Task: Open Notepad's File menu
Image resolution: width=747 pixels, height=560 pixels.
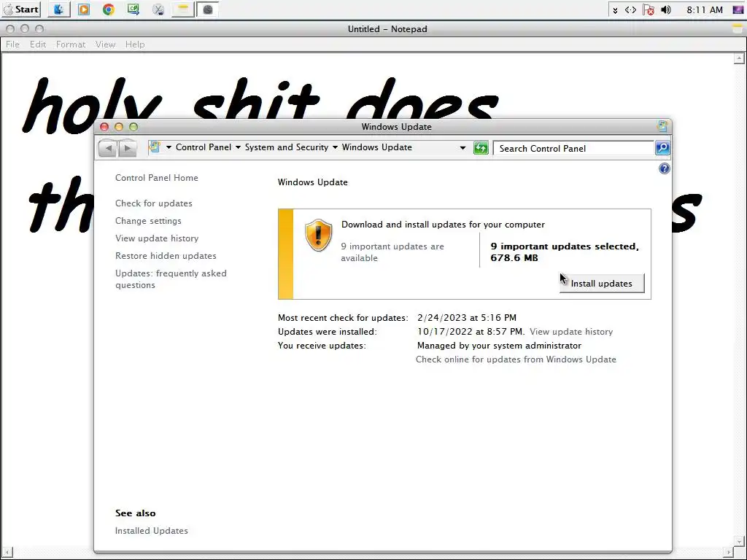Action: (x=12, y=44)
